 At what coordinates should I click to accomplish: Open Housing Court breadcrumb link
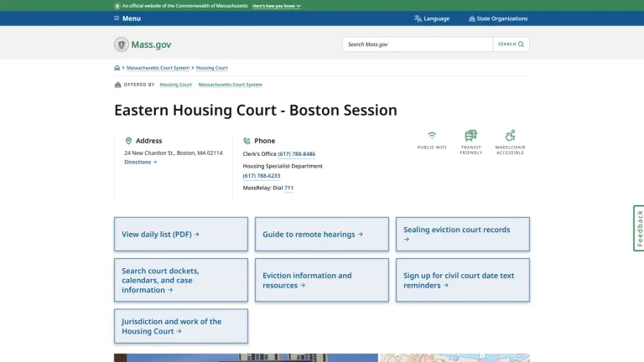(211, 68)
